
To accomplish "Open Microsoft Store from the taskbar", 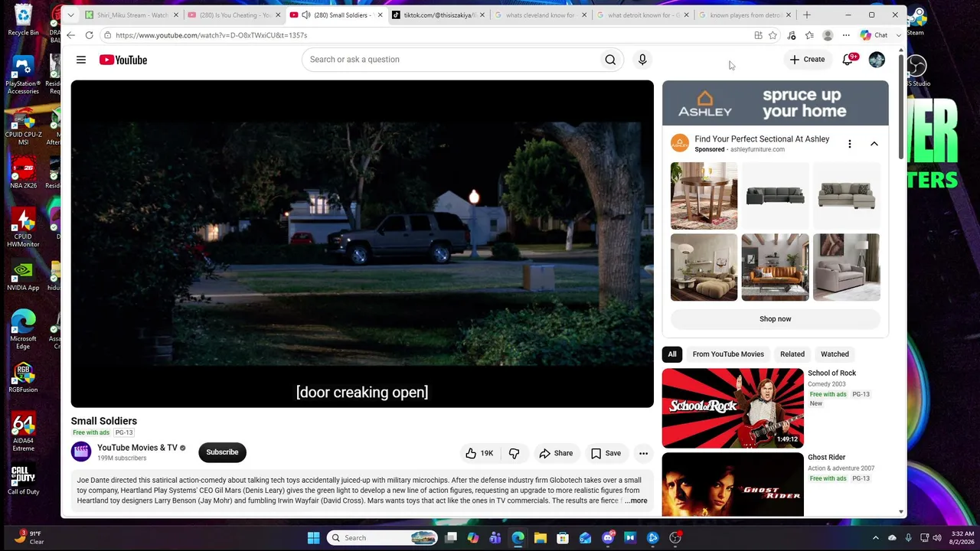I will (563, 538).
